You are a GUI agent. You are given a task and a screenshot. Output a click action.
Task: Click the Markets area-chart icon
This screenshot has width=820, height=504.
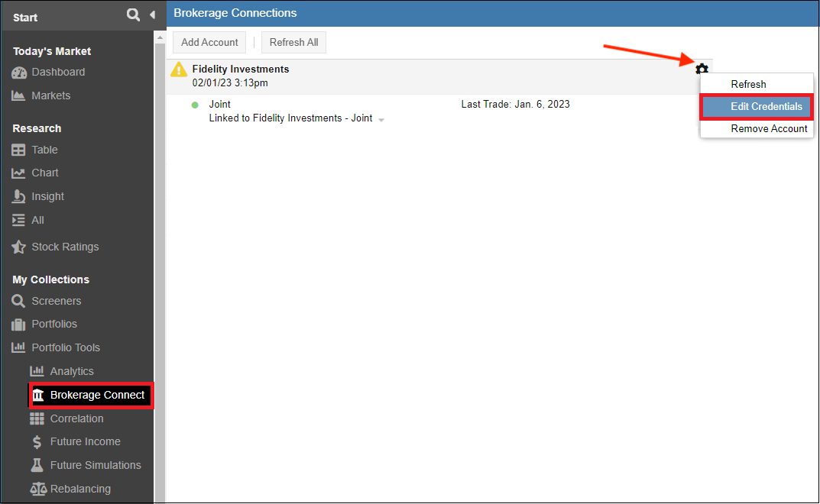tap(18, 95)
